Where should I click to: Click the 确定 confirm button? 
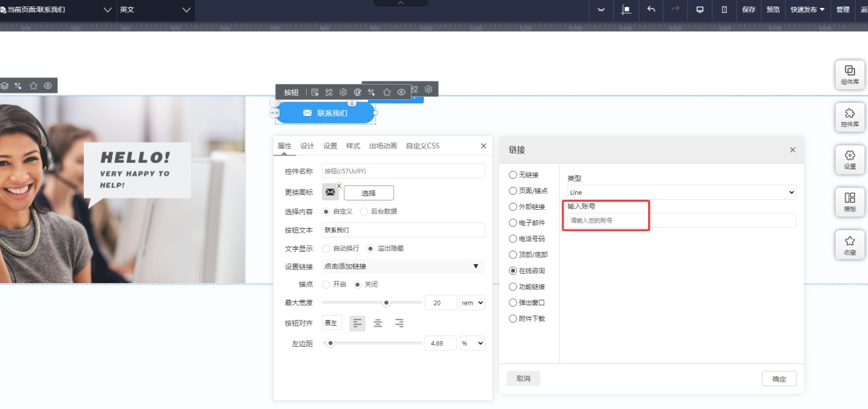tap(778, 379)
